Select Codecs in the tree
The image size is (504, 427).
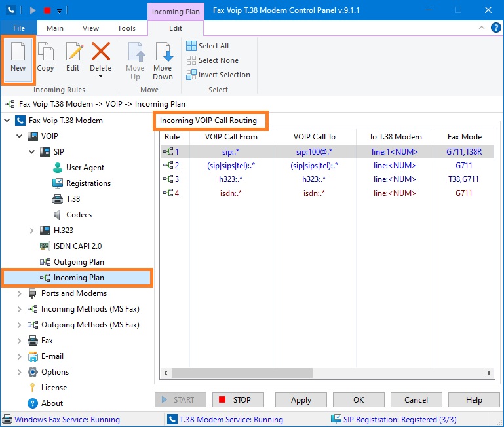[73, 215]
